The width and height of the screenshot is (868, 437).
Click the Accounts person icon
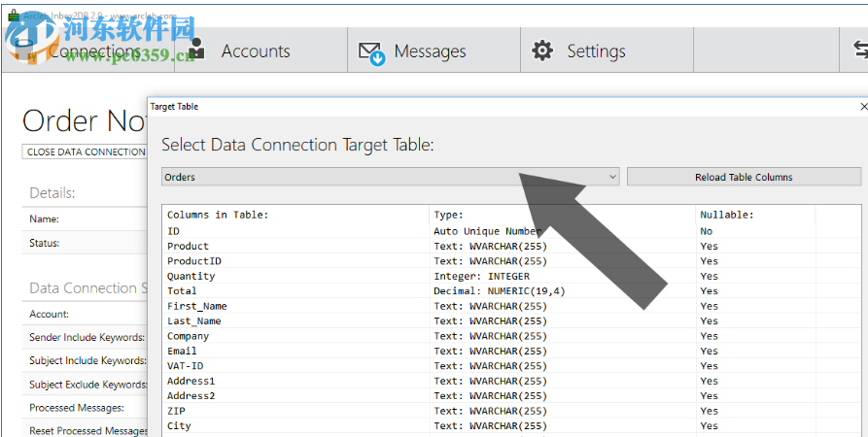pos(196,50)
